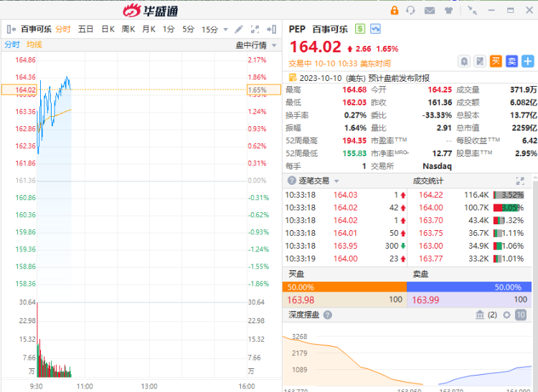Click the orange 50.00% buy ratio bar
Screen dimensions: 538x392
pos(344,287)
